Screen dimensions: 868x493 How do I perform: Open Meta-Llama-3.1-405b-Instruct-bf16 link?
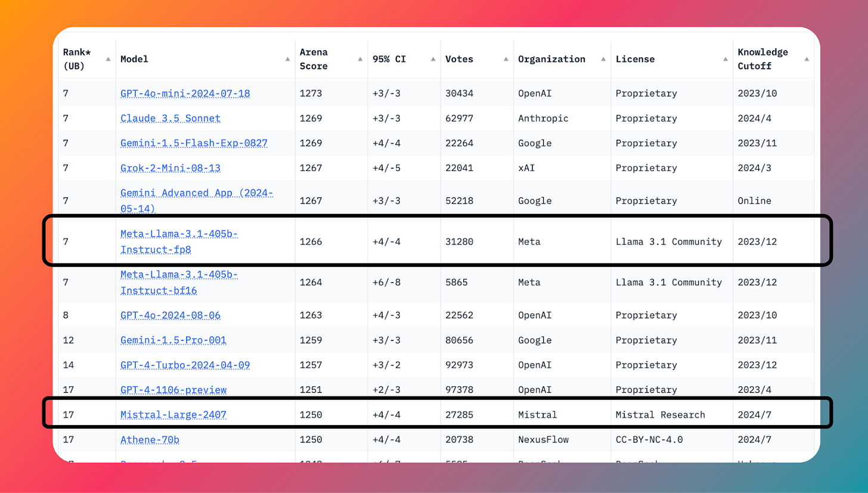179,283
